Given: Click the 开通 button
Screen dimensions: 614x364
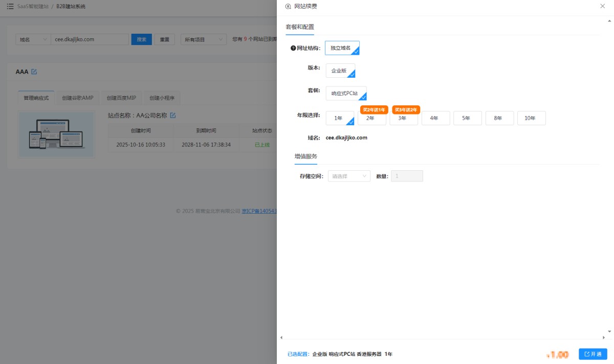Looking at the screenshot, I should [x=593, y=354].
